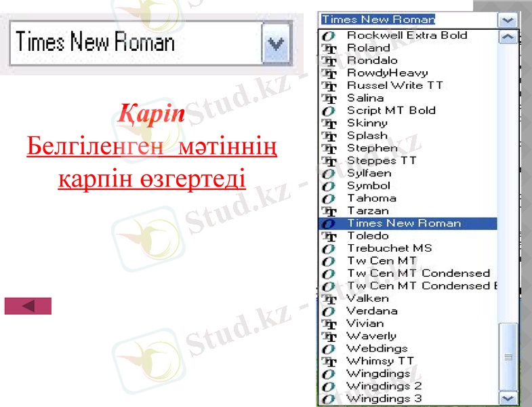Screen dimensions: 532x407
Task: Click the font list scrollbar thumb
Action: click(508, 357)
